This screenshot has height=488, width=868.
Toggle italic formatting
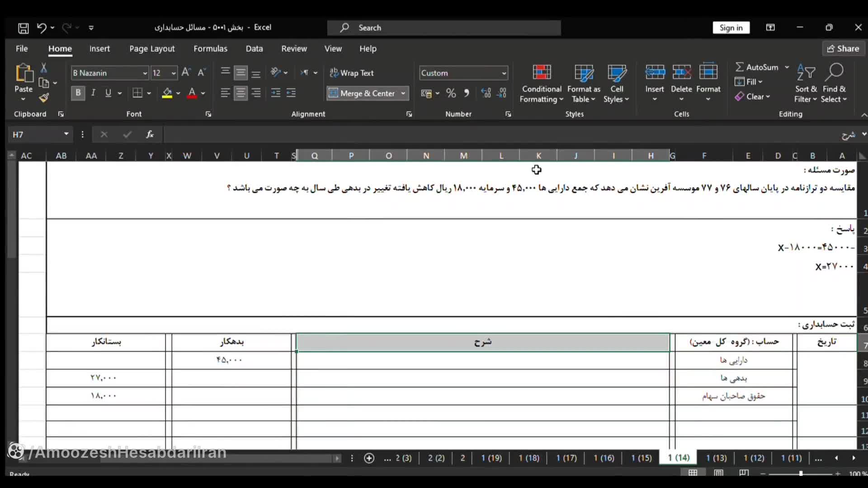coord(93,93)
